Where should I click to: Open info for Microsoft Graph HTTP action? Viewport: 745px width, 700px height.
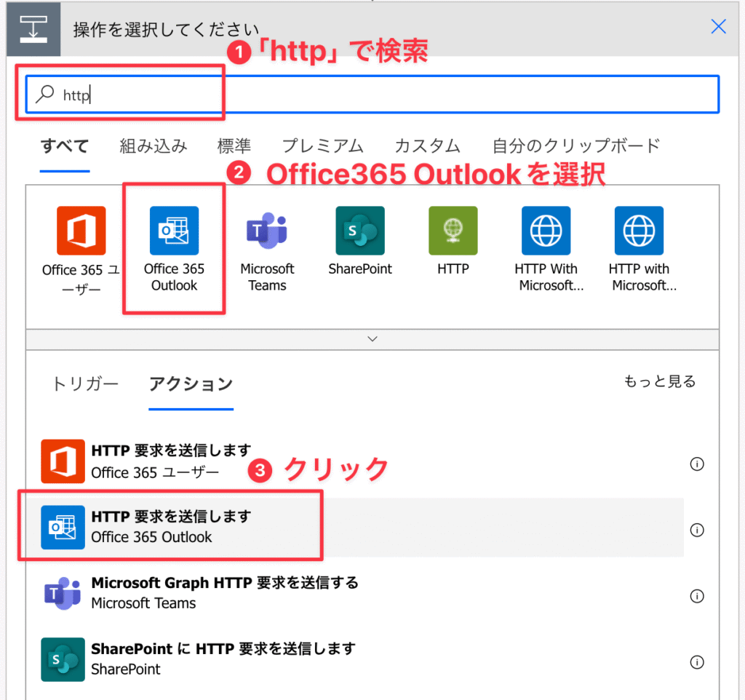[x=697, y=596]
